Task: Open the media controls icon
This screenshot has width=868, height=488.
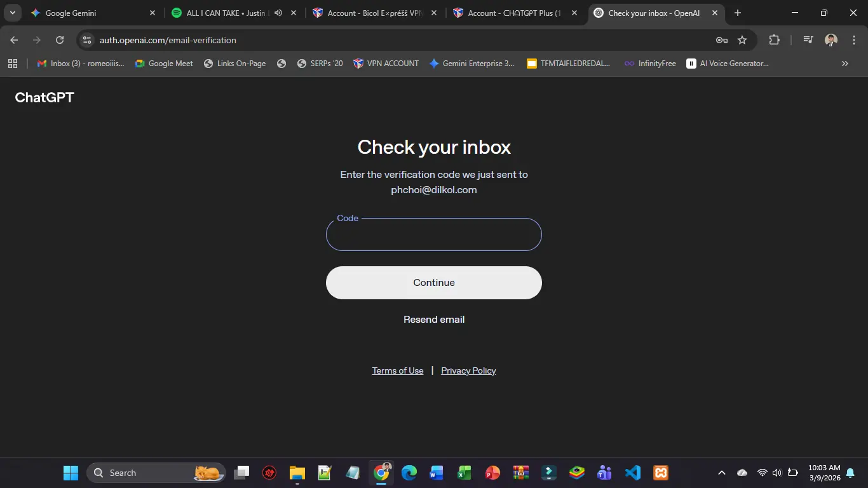Action: [808, 40]
